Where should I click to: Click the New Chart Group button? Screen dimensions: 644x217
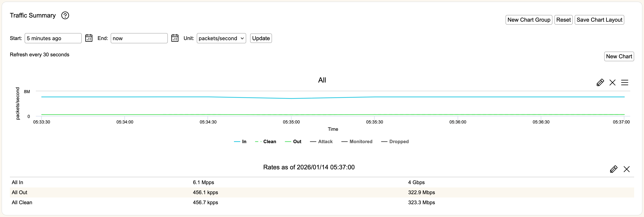coord(529,20)
